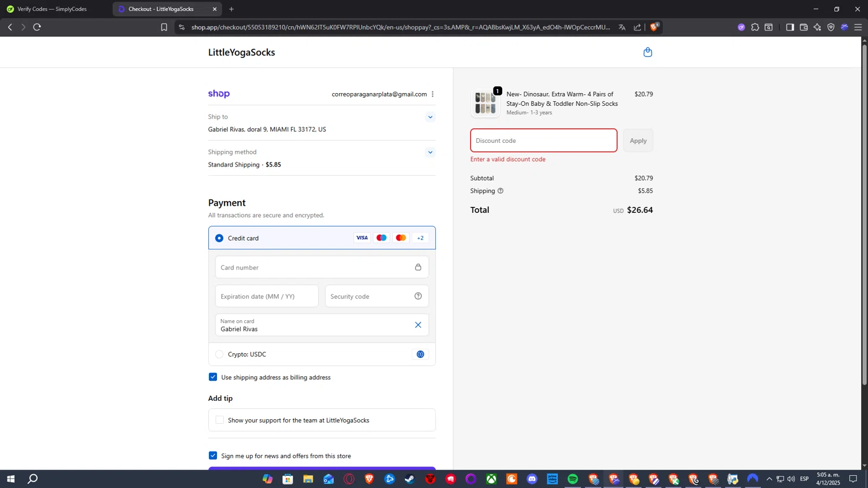Click the Shop Pay logo

coord(219,94)
